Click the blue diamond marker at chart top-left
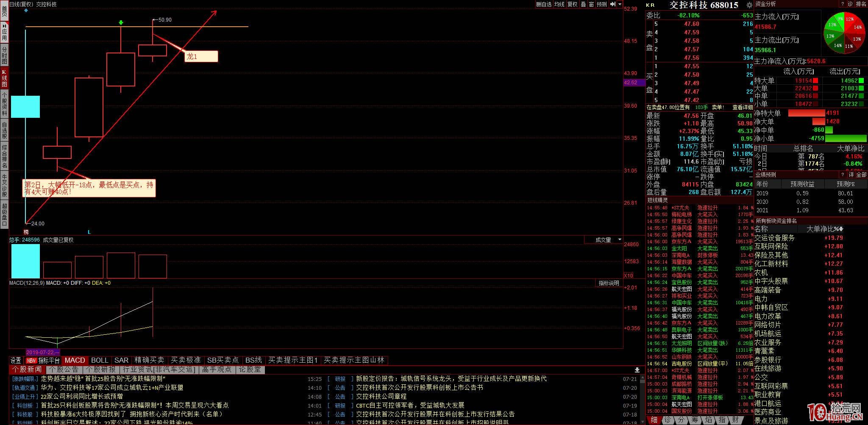The height and width of the screenshot is (425, 868). click(26, 10)
